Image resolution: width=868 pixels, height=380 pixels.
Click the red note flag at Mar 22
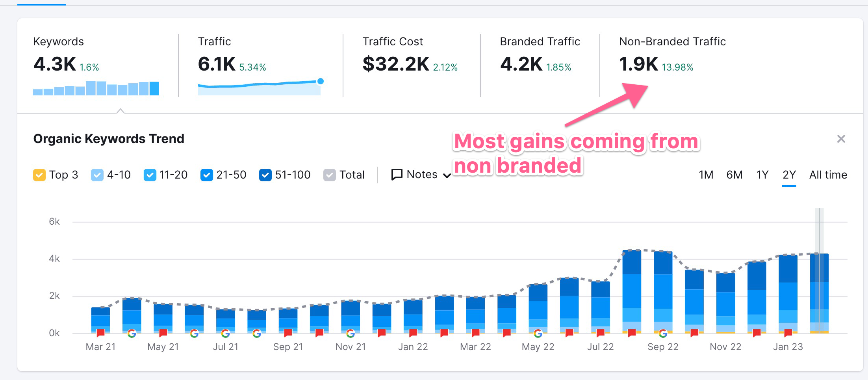(x=476, y=333)
